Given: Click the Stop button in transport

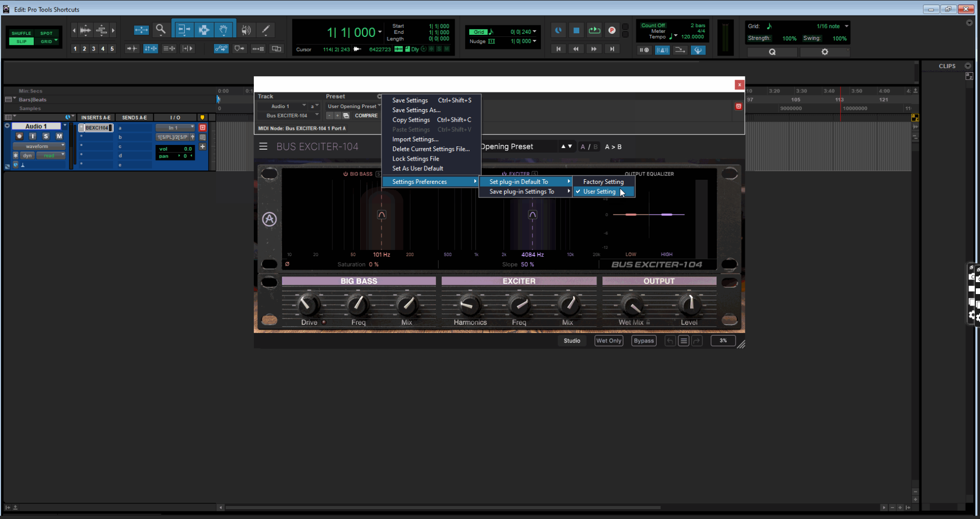Looking at the screenshot, I should [x=576, y=31].
